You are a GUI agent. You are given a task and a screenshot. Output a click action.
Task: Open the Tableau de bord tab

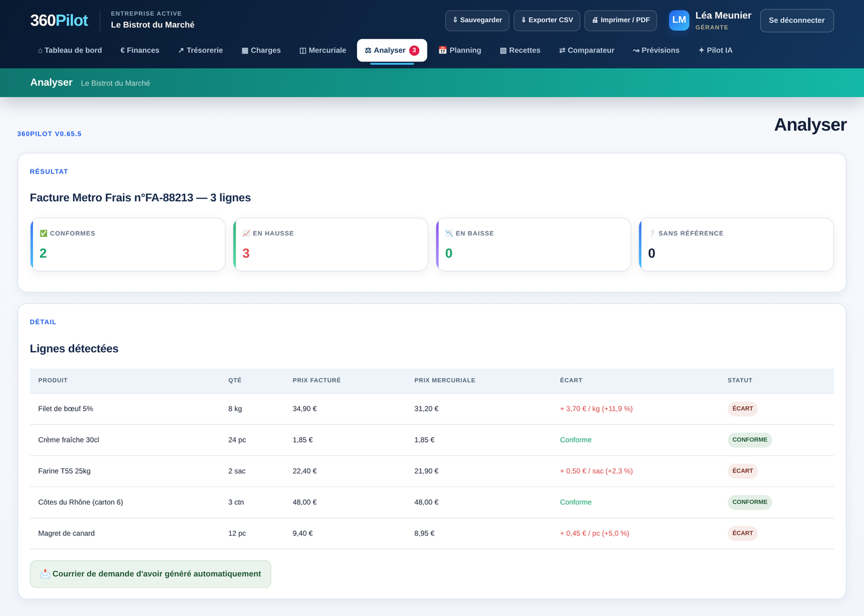point(70,51)
